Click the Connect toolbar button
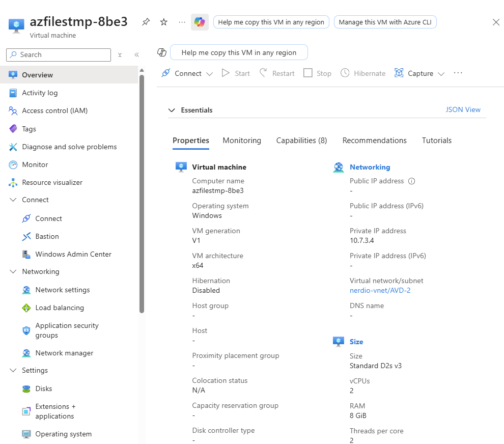The height and width of the screenshot is (444, 504). pos(188,73)
